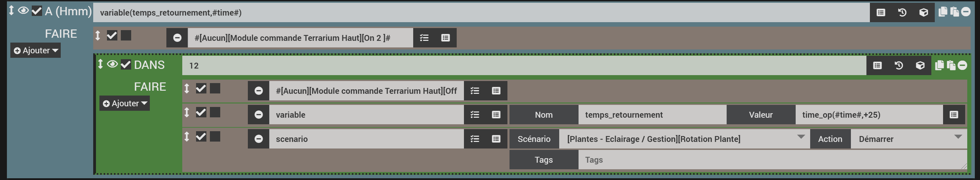Toggle parallel checkbox on Terrarium Haut Off row

point(215,89)
